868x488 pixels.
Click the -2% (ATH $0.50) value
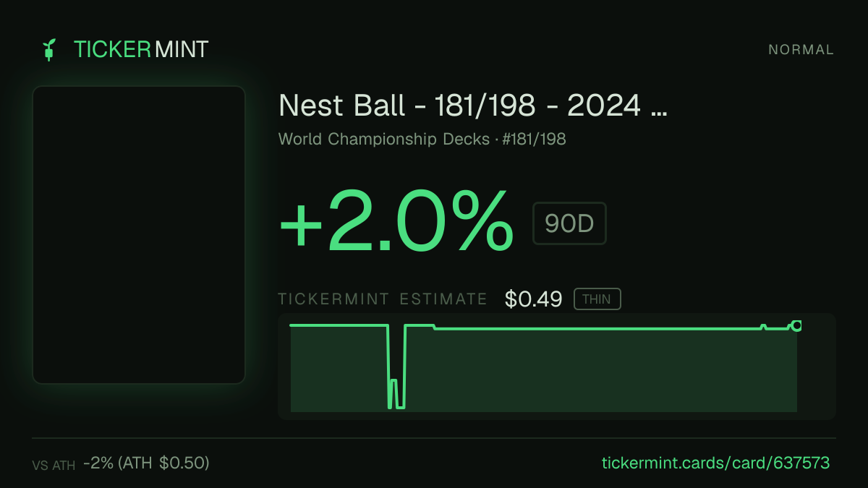point(146,463)
